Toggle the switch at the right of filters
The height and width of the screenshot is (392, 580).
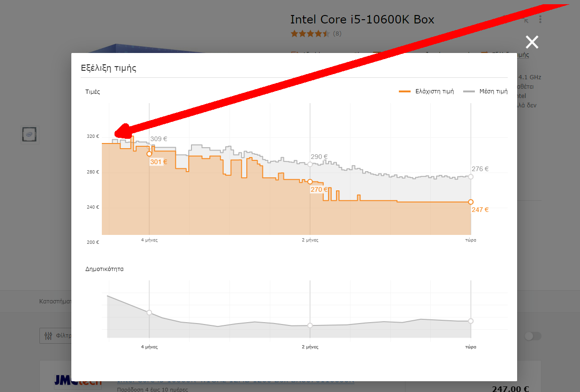(533, 336)
